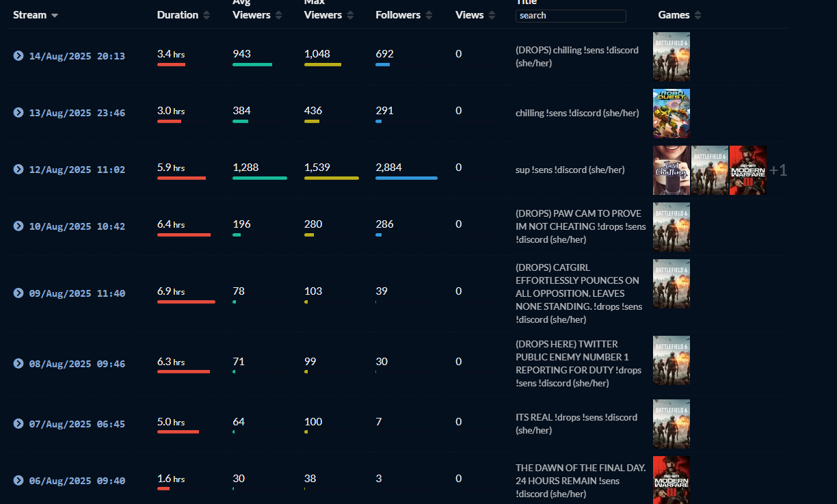The width and height of the screenshot is (837, 504).
Task: Expand the 07/Aug/2025 06:45 stream row arrow
Action: [x=18, y=424]
